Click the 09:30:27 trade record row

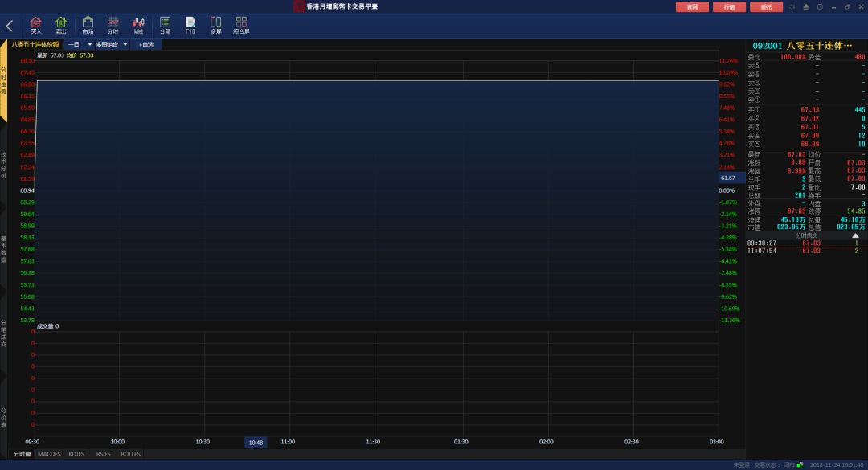806,243
